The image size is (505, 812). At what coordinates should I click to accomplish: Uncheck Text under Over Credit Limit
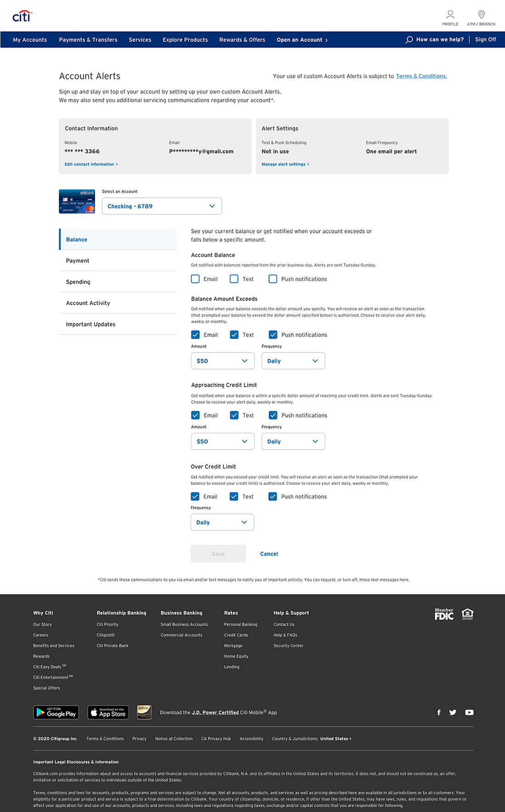click(x=234, y=496)
